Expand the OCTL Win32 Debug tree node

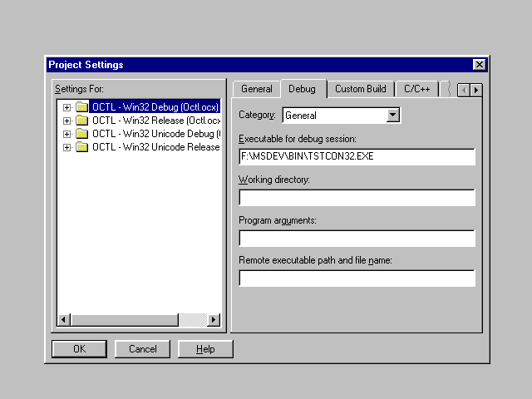tap(67, 107)
